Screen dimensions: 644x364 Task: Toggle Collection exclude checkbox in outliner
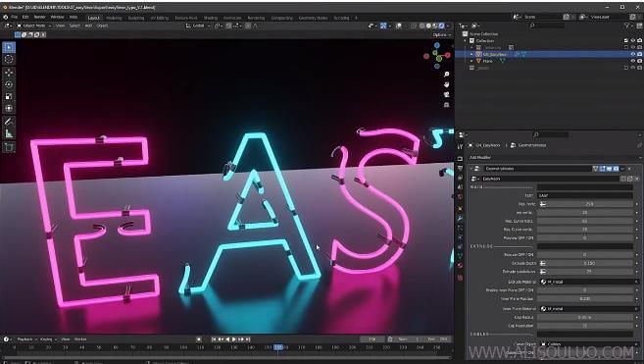click(x=626, y=41)
